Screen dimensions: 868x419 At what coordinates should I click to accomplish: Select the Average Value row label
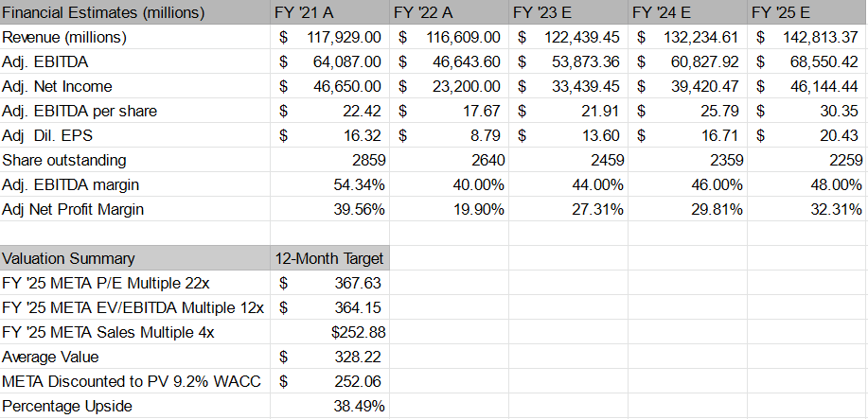click(50, 357)
